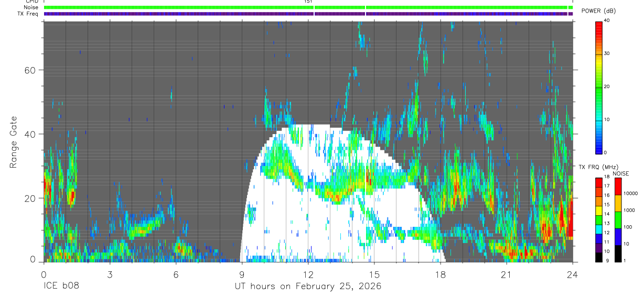Click the orange 1000 segment of NOISE scale
This screenshot has width=644, height=297.
tap(618, 204)
